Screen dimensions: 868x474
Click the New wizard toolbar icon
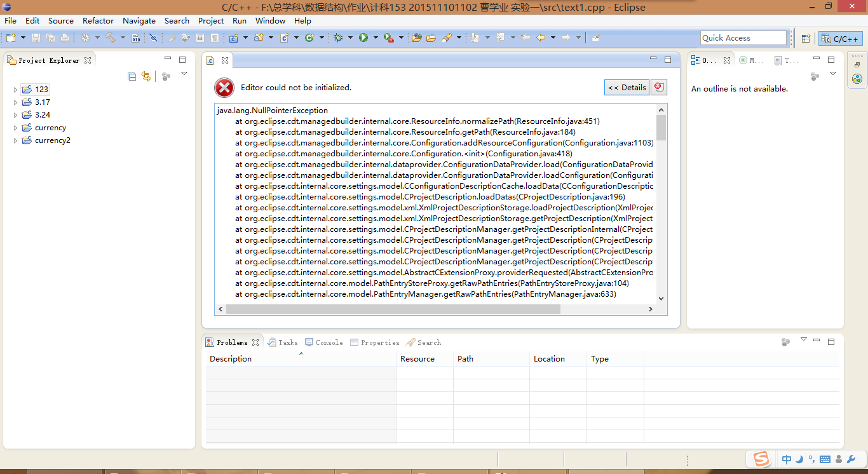(11, 38)
